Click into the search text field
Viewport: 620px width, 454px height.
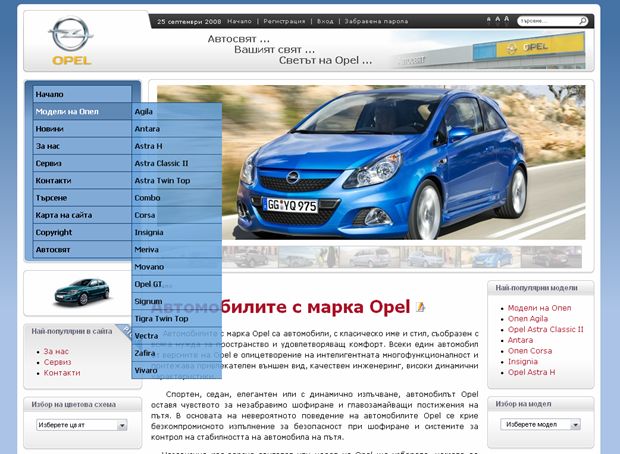tap(548, 21)
